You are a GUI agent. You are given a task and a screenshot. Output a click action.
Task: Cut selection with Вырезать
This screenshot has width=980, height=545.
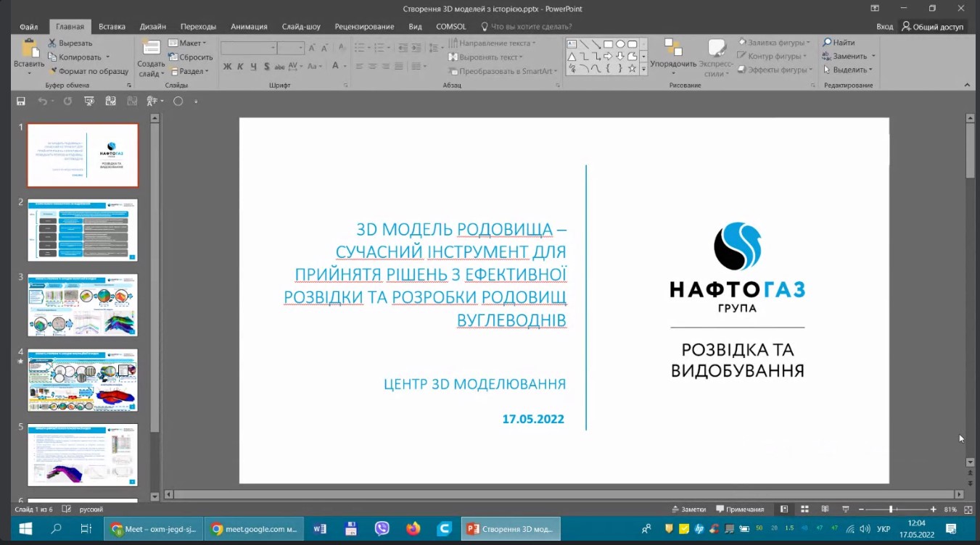point(70,43)
